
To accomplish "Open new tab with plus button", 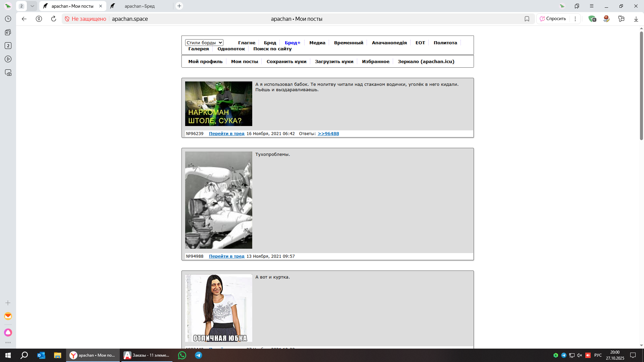I will [x=179, y=6].
